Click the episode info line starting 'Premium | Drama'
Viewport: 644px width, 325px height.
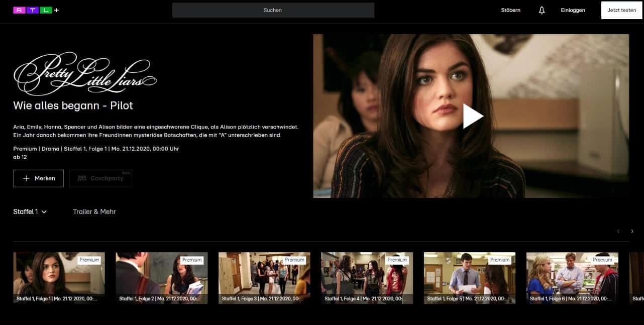(96, 149)
